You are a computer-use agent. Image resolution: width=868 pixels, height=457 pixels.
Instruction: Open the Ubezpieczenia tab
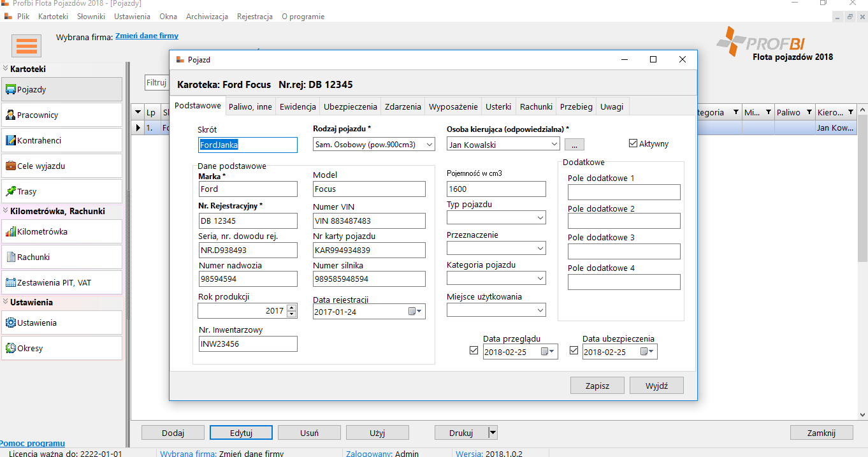tap(351, 107)
